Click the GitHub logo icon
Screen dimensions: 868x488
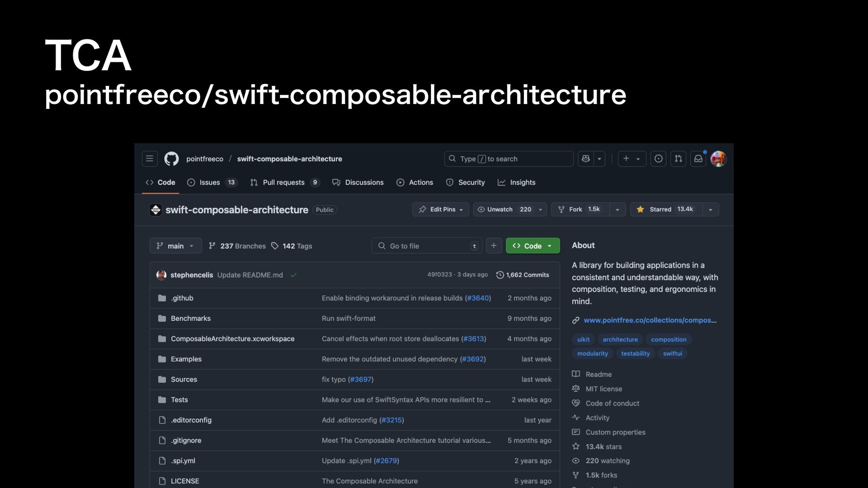point(171,159)
